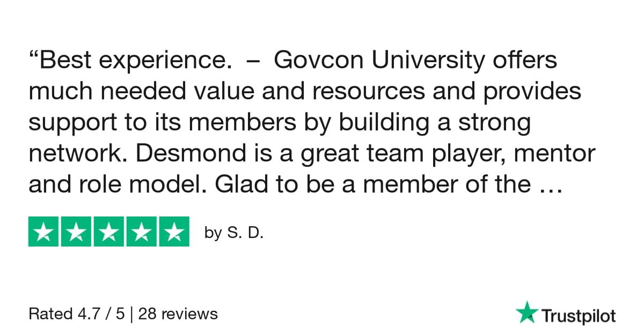Open the 28 reviews link
Screen dimensions: 644x336
tap(178, 313)
